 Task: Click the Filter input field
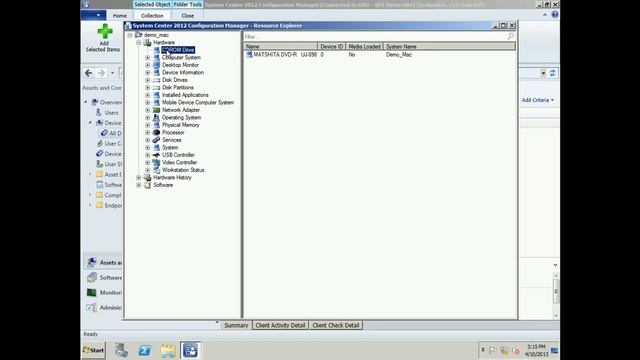pos(375,36)
